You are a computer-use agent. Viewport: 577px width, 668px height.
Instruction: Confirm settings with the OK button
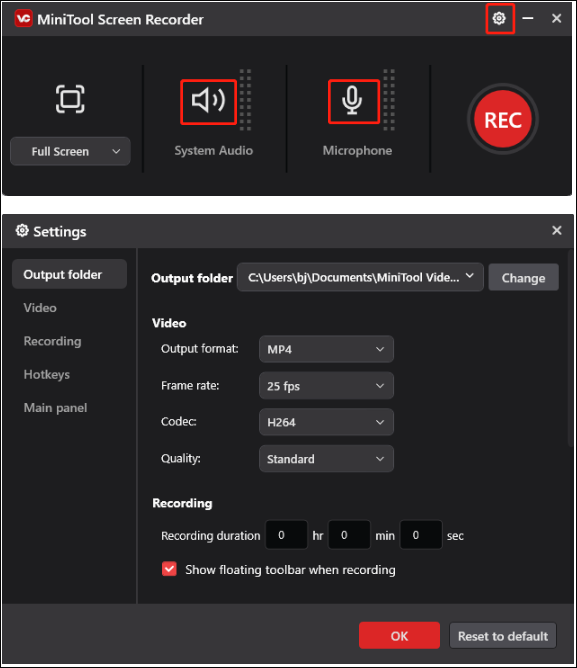click(x=399, y=636)
